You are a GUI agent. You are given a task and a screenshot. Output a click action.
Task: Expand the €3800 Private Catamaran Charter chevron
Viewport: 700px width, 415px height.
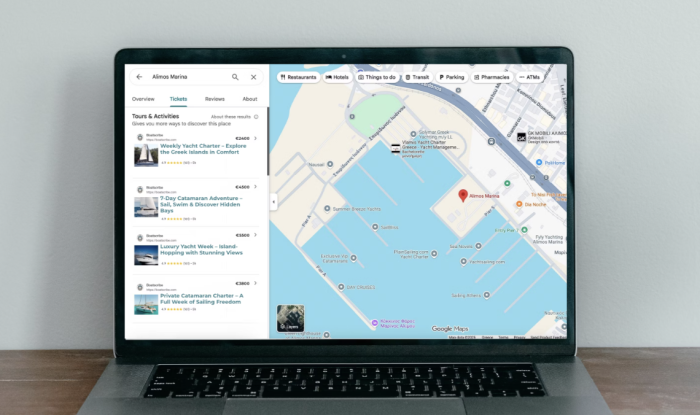[255, 283]
